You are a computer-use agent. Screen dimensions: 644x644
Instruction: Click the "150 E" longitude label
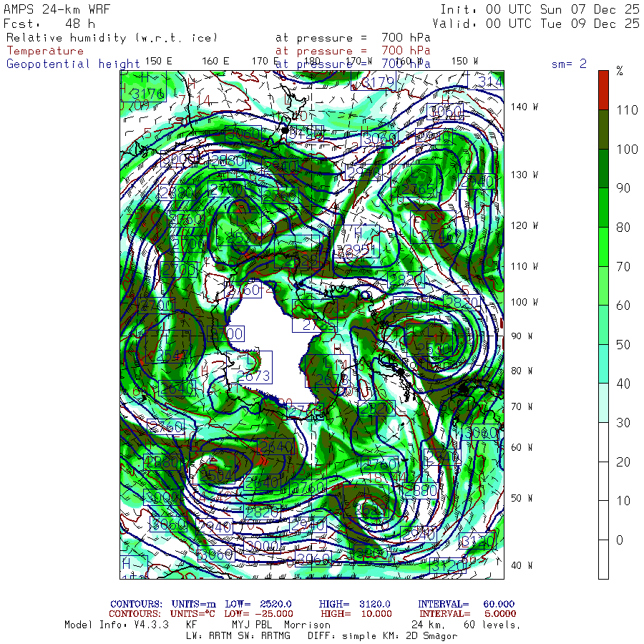pyautogui.click(x=159, y=62)
